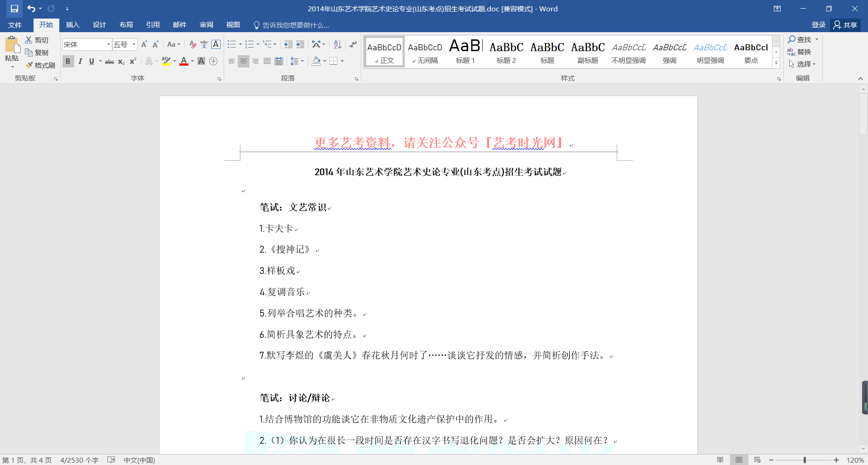This screenshot has height=465, width=868.
Task: Show paragraph marks with the pilcrow icon
Action: (x=353, y=44)
